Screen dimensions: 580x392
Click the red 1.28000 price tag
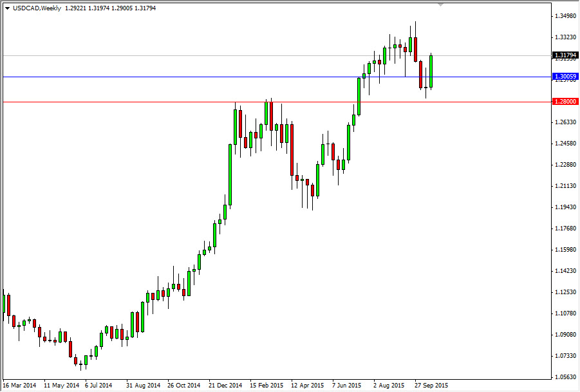tap(565, 102)
